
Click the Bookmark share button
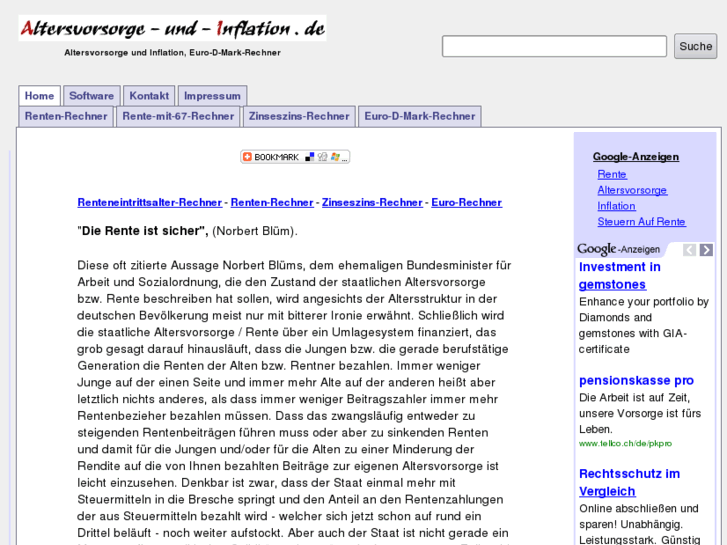point(295,157)
